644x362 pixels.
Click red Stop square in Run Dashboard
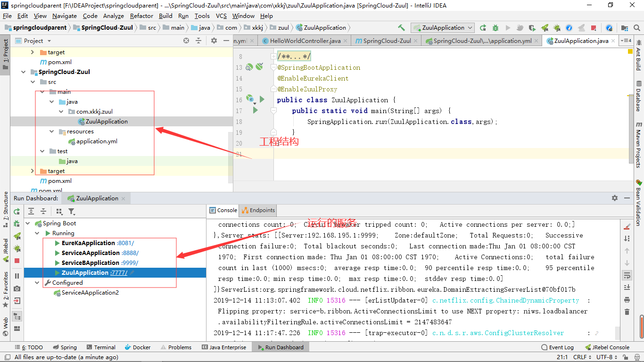pyautogui.click(x=17, y=261)
